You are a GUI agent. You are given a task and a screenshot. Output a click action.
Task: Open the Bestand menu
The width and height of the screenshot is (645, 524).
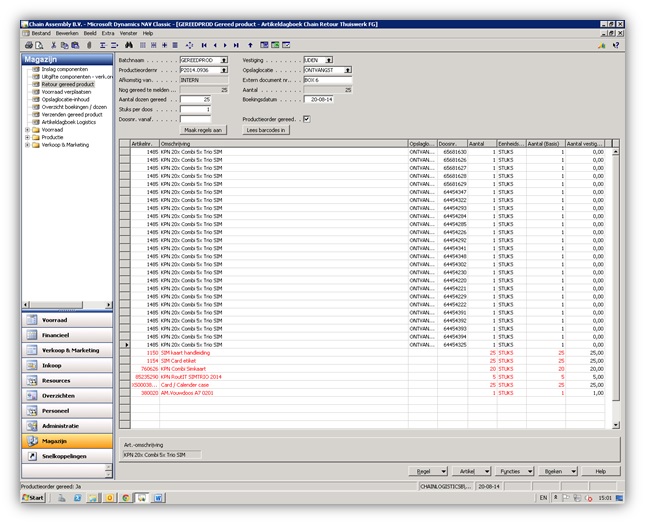41,33
